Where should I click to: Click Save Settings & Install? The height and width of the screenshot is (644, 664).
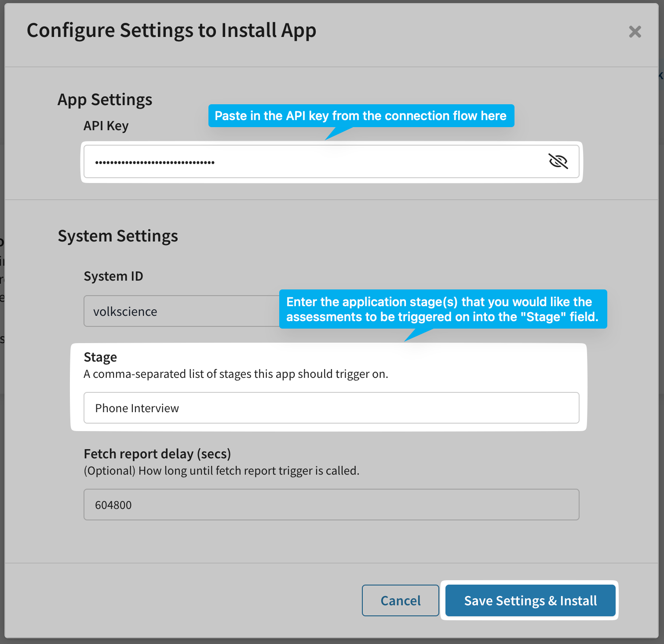click(x=530, y=600)
